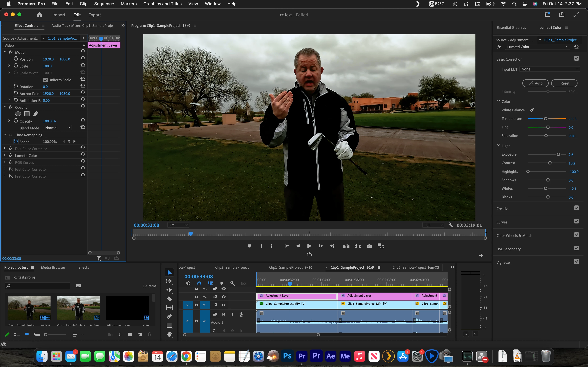Click the Reset button in Basic Correction
Viewport: 588px width, 367px height.
point(564,83)
